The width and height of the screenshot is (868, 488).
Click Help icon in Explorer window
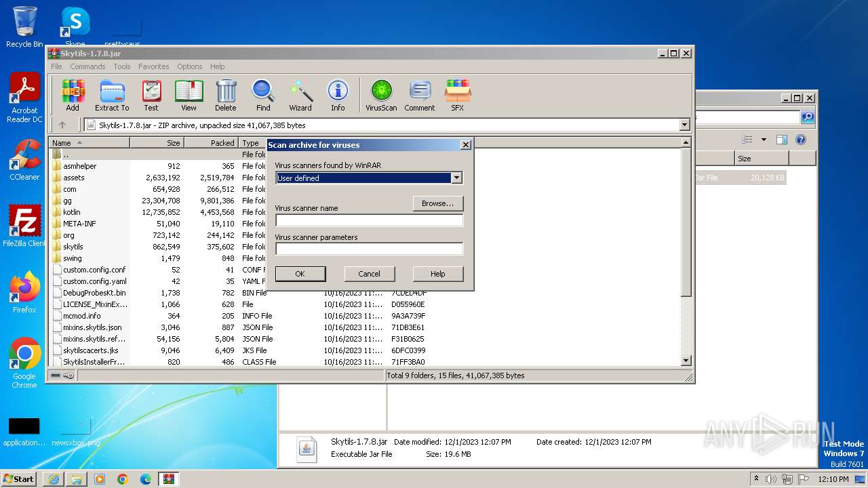[x=800, y=140]
